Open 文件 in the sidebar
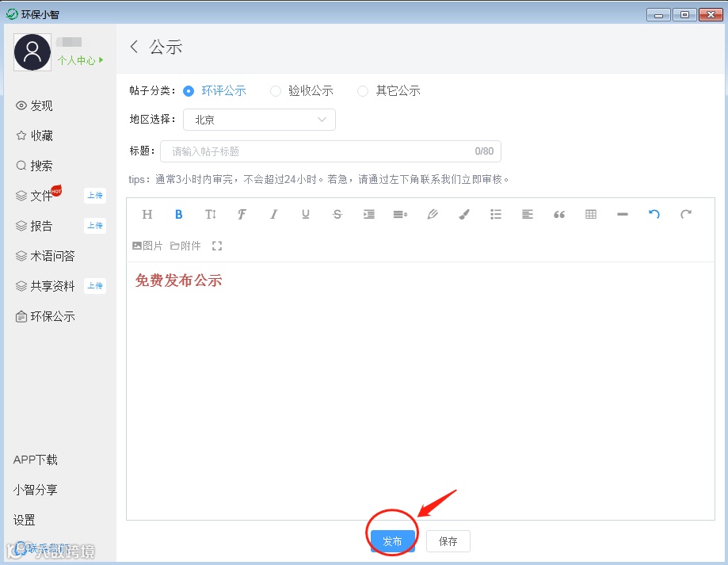728x565 pixels. 34,196
